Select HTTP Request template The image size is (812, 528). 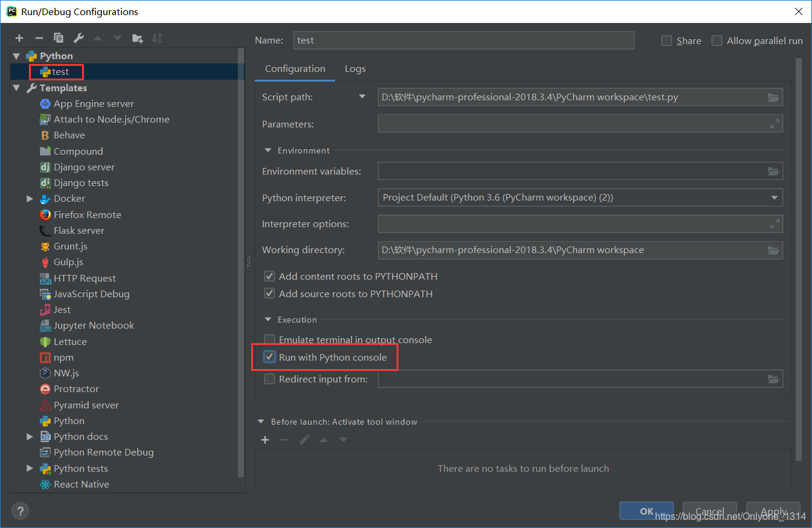click(x=78, y=278)
